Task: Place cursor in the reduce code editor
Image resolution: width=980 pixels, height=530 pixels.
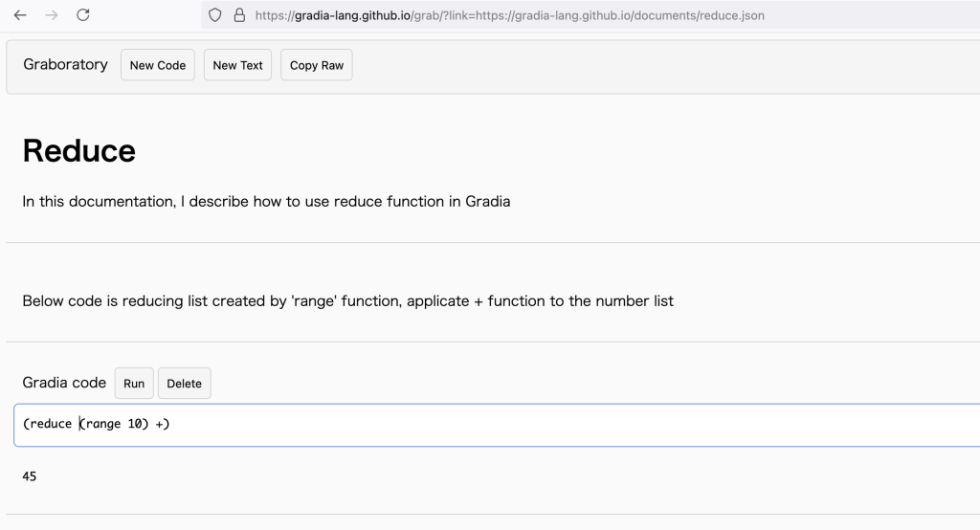Action: (497, 425)
